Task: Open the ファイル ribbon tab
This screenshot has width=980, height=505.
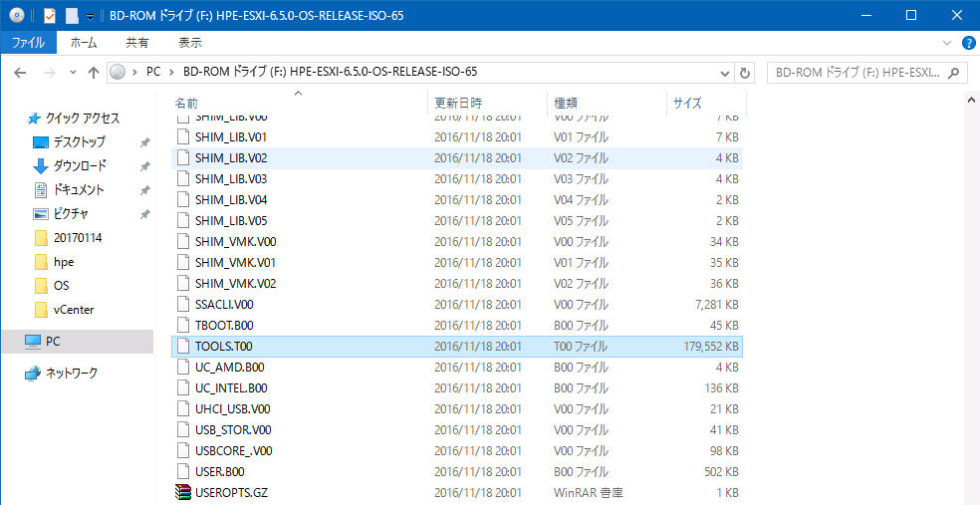Action: [28, 43]
